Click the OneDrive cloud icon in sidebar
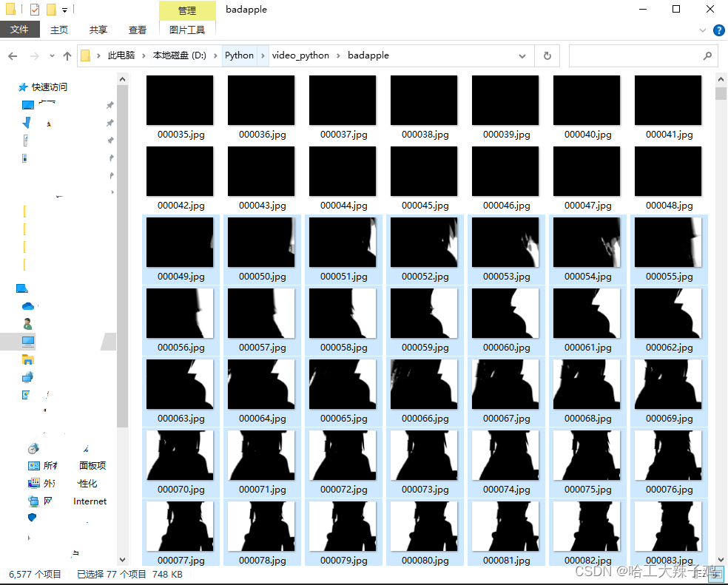 click(x=28, y=306)
